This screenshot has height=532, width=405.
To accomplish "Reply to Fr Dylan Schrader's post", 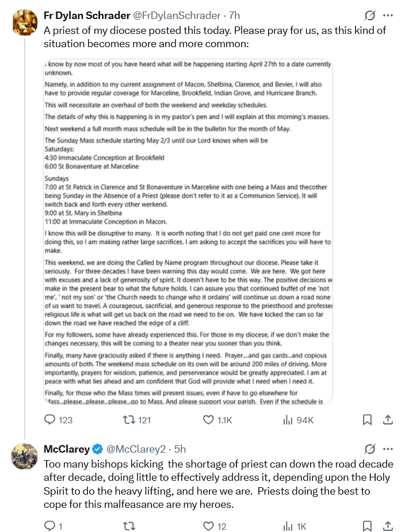I will [49, 420].
